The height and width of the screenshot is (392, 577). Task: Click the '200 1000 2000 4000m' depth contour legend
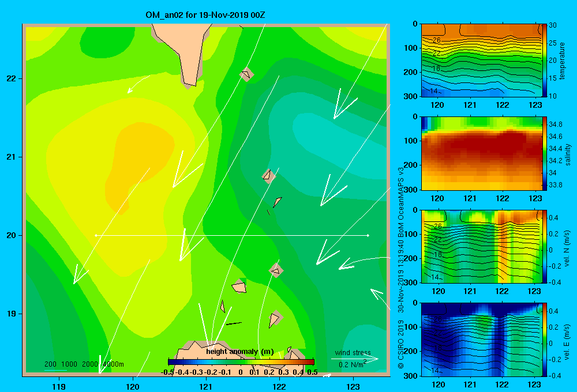[x=84, y=364]
